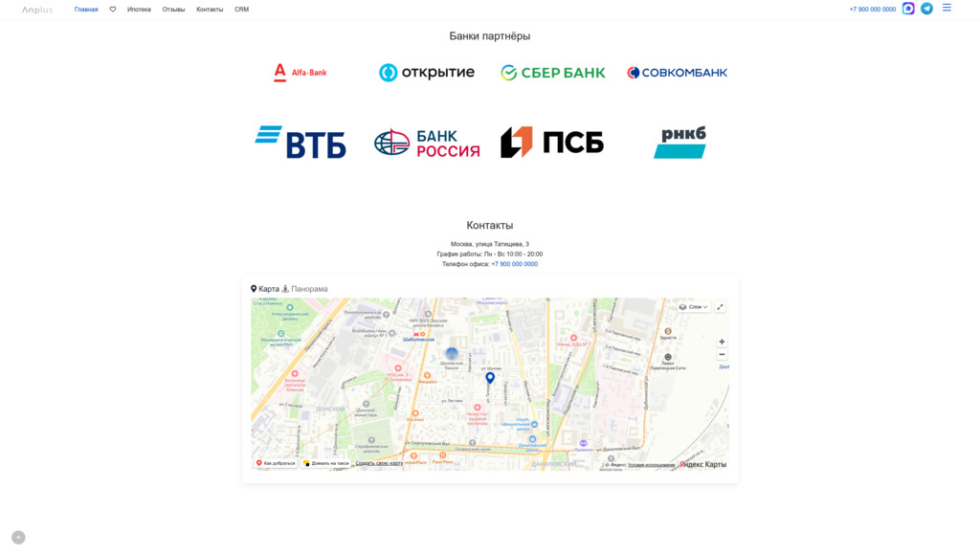Zoom out the map with minus button

coord(722,355)
